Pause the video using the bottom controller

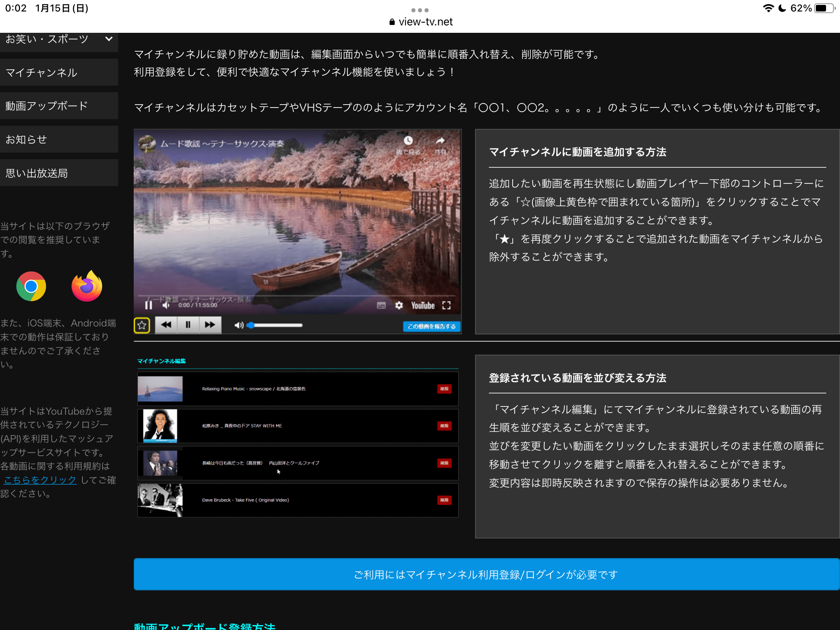click(188, 325)
